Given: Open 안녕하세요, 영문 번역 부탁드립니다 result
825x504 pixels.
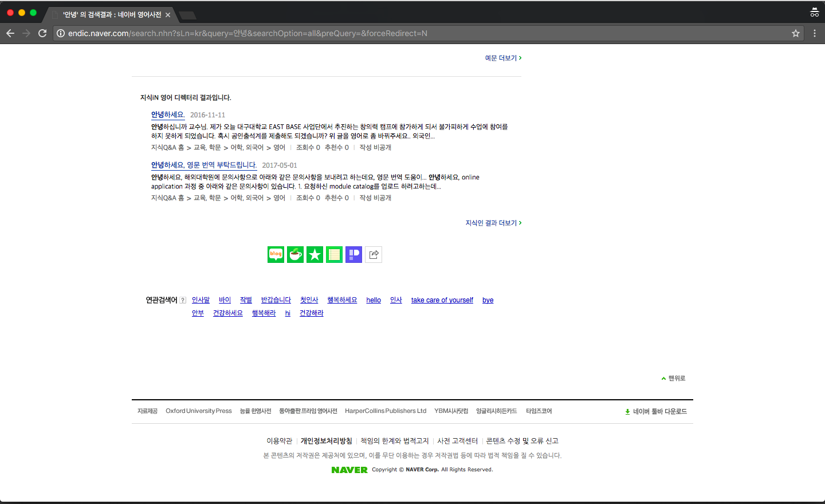Looking at the screenshot, I should click(x=204, y=165).
